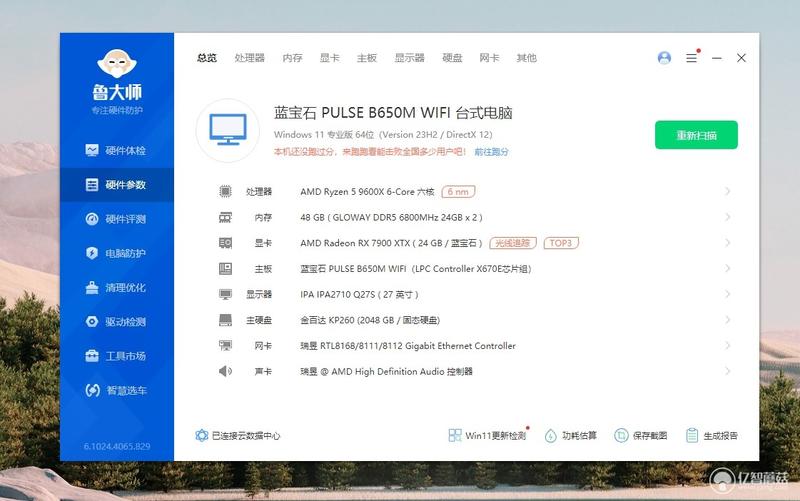Click the 处理器 row label
The height and width of the screenshot is (501, 800).
pyautogui.click(x=259, y=192)
